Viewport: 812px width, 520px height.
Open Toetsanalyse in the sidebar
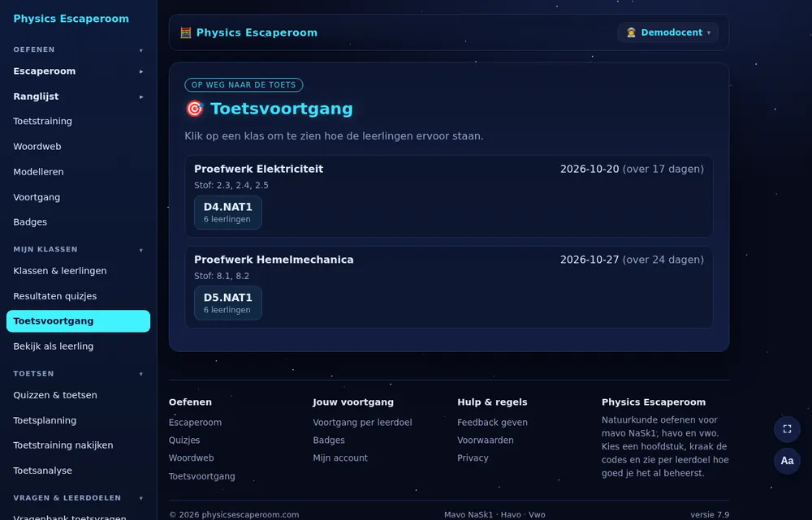(78, 471)
